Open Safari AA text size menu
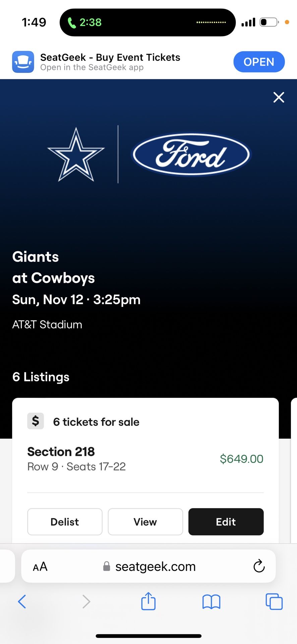The width and height of the screenshot is (297, 644). point(40,567)
